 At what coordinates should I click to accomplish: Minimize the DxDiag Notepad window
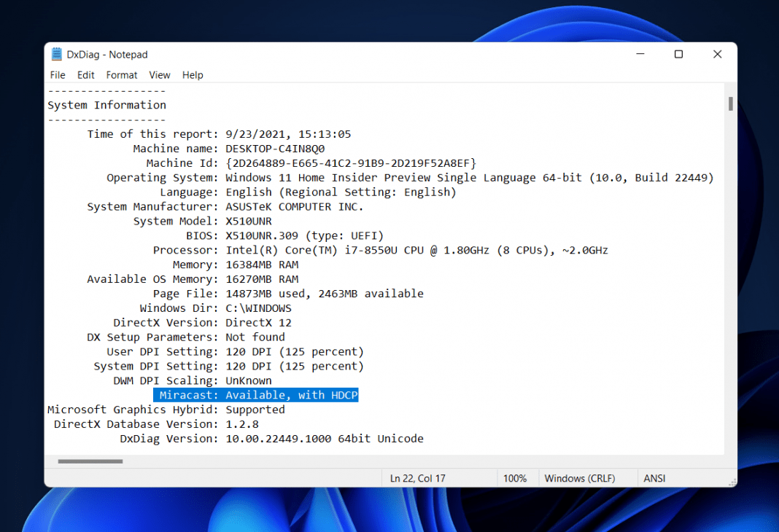tap(640, 55)
